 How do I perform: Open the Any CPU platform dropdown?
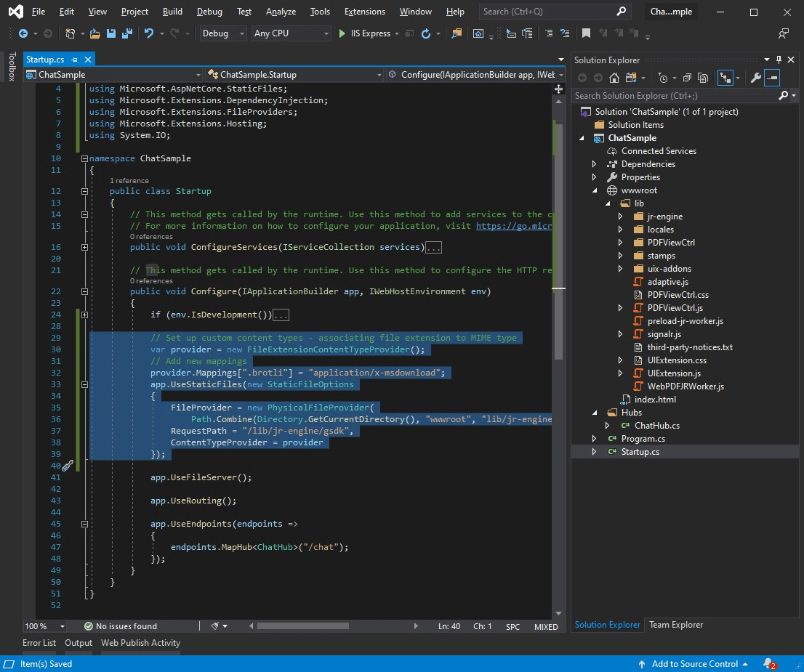(291, 33)
